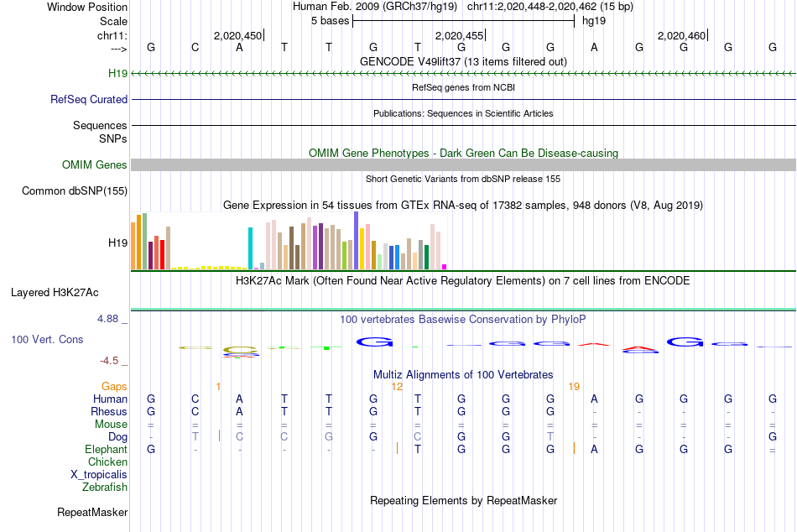
Task: Click the 4.88 PhyloP upper limit
Action: (107, 319)
